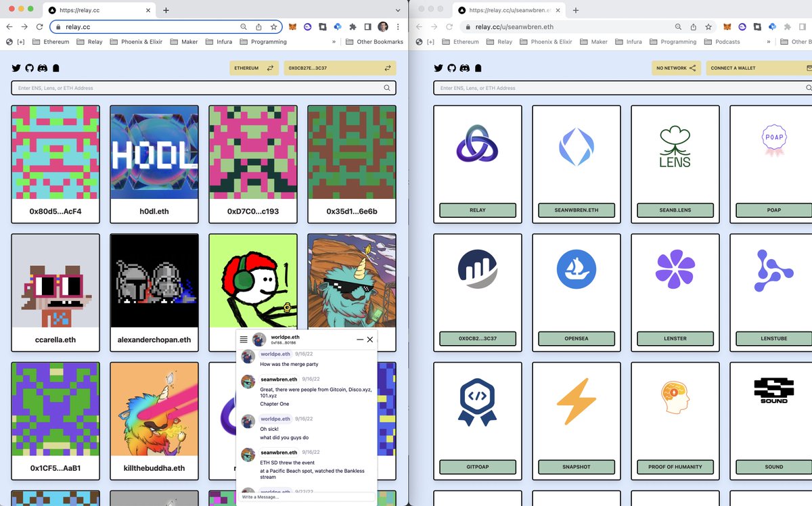Open hamburger menu in worldpe.eth chat popup
The height and width of the screenshot is (506, 812).
click(244, 340)
